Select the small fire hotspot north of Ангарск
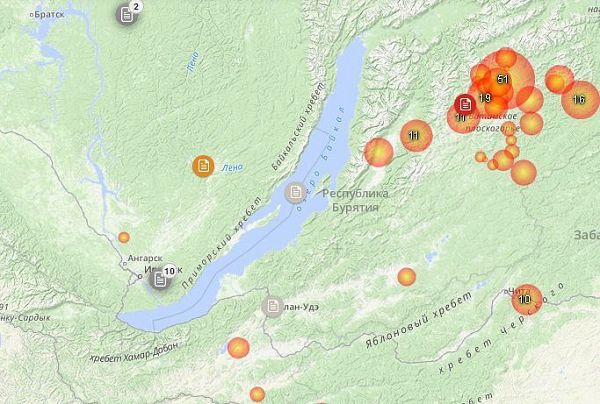 coord(124,237)
